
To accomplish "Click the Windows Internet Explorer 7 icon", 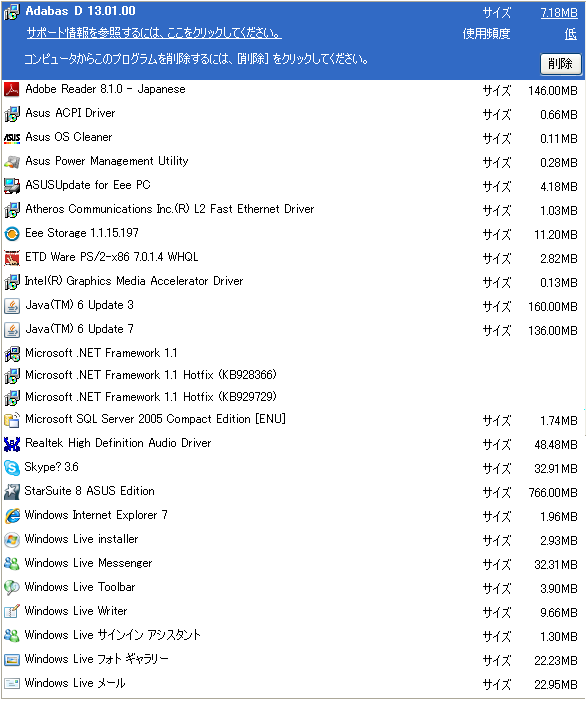I will tap(12, 516).
